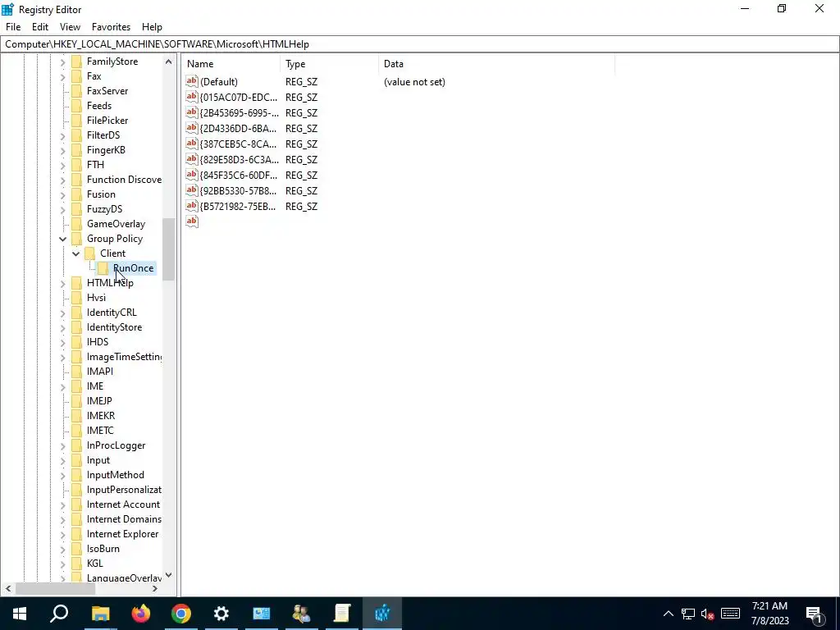The image size is (840, 630).
Task: Click the muted volume tray icon
Action: click(x=708, y=614)
